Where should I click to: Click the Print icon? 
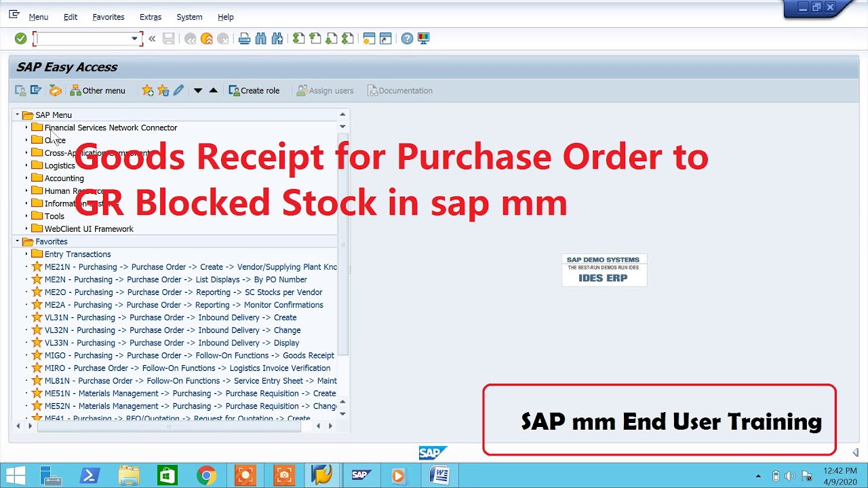tap(245, 39)
